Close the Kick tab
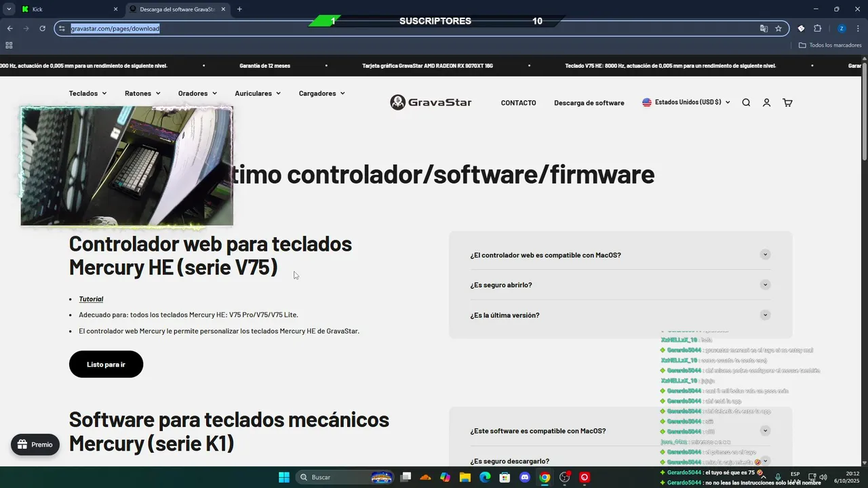868x488 pixels. click(x=115, y=9)
